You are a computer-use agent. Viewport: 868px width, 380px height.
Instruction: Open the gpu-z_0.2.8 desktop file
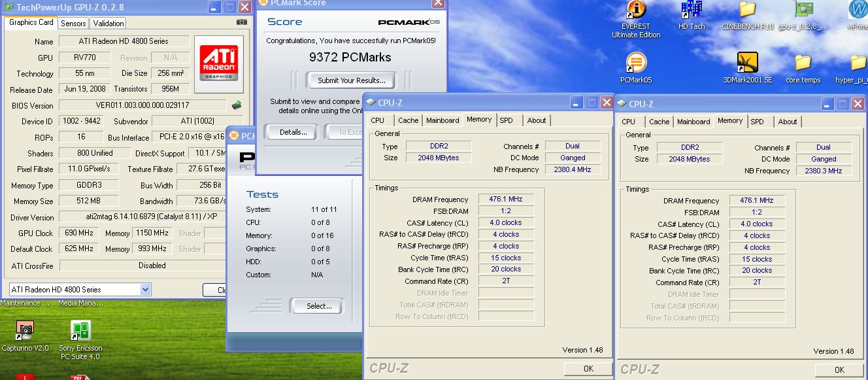click(803, 16)
